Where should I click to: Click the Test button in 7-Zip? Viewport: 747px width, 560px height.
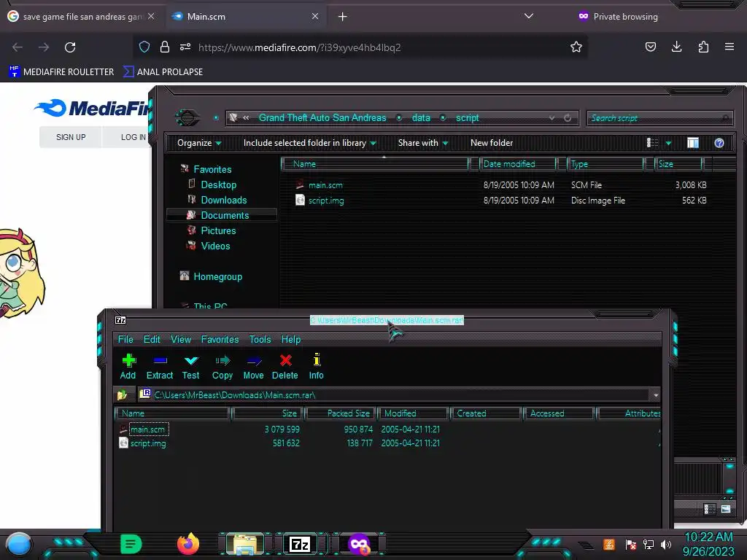(190, 367)
